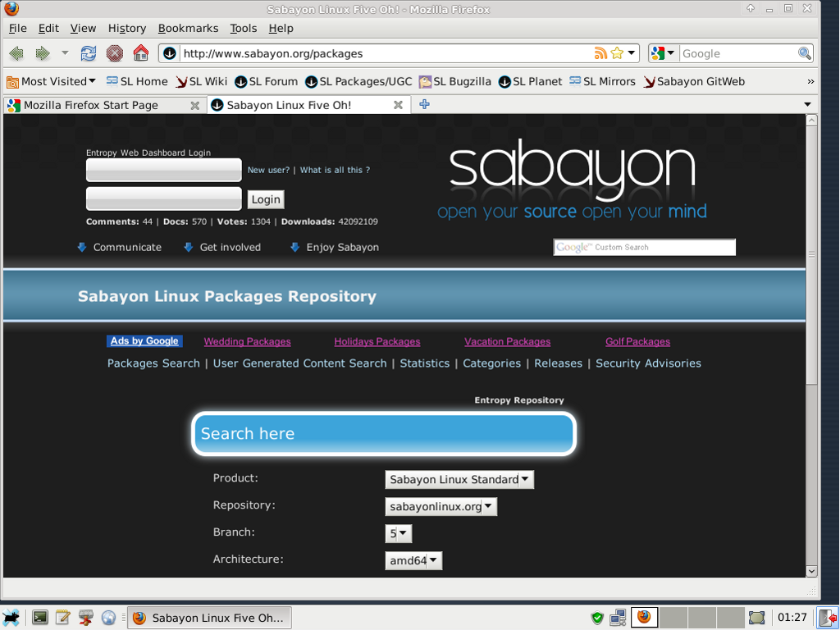The image size is (840, 630).
Task: Open the Tools menu
Action: [x=243, y=29]
